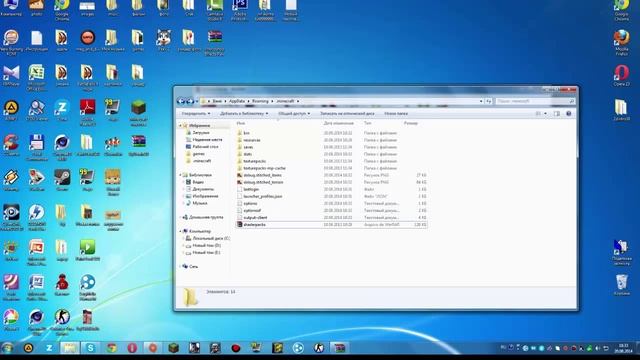This screenshot has width=640, height=360.
Task: Open Explorer's help question-mark icon
Action: (x=569, y=113)
